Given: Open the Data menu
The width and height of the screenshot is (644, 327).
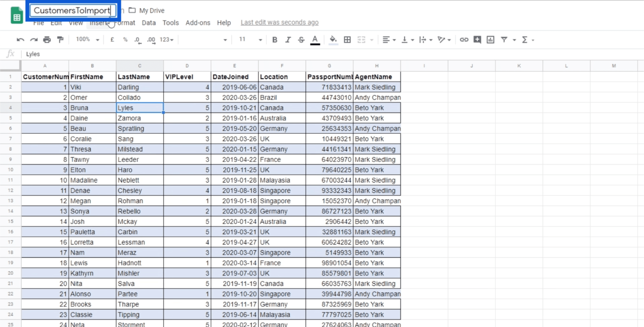Looking at the screenshot, I should pos(149,23).
